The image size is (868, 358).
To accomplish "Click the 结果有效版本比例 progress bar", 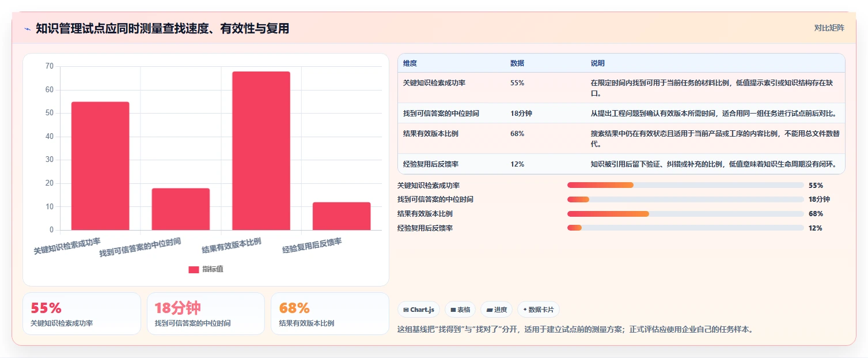I will pos(685,214).
